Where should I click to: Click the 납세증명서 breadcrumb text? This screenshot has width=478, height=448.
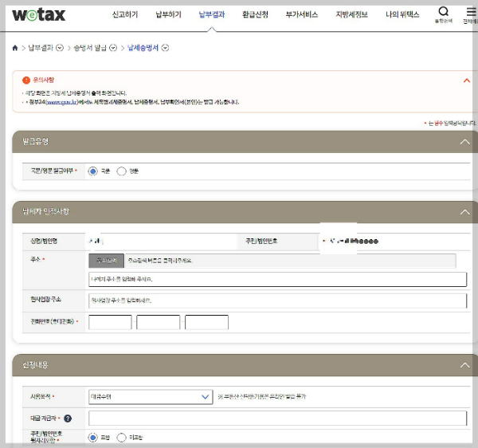(x=143, y=48)
